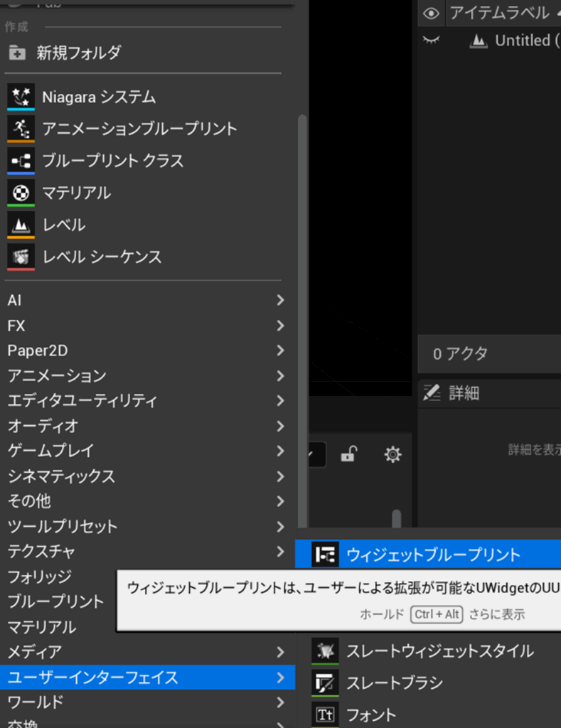Open the ユーザーインターフェイス menu entry
Image resolution: width=561 pixels, height=728 pixels.
[142, 678]
